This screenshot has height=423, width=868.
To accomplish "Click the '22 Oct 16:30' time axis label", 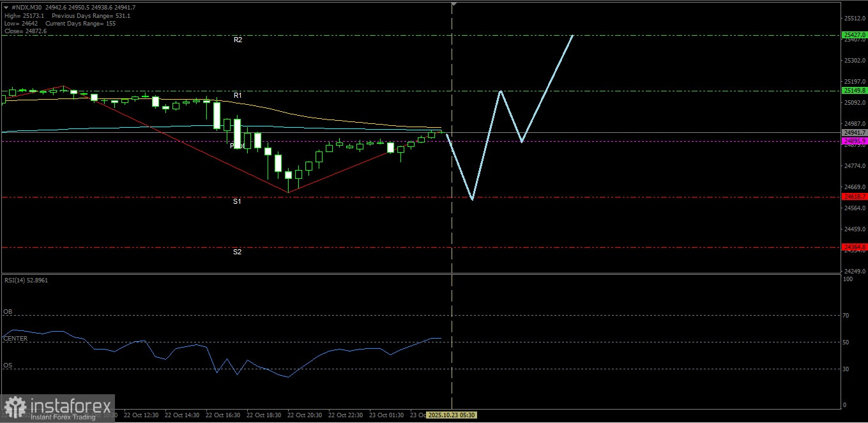I will [223, 415].
